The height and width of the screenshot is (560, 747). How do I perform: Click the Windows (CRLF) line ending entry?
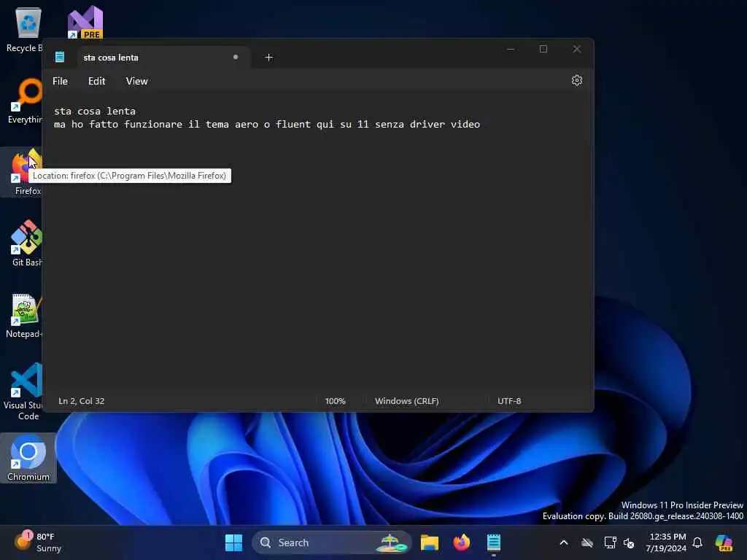click(406, 401)
